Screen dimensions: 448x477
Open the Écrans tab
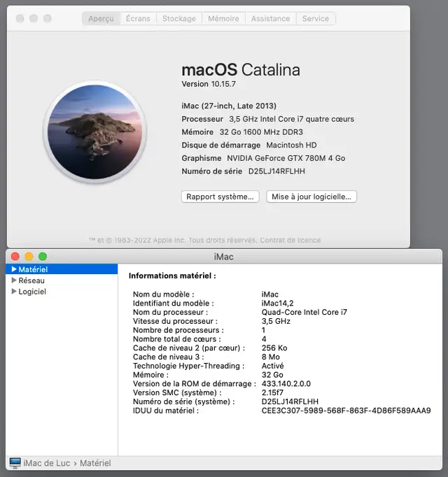coord(138,19)
